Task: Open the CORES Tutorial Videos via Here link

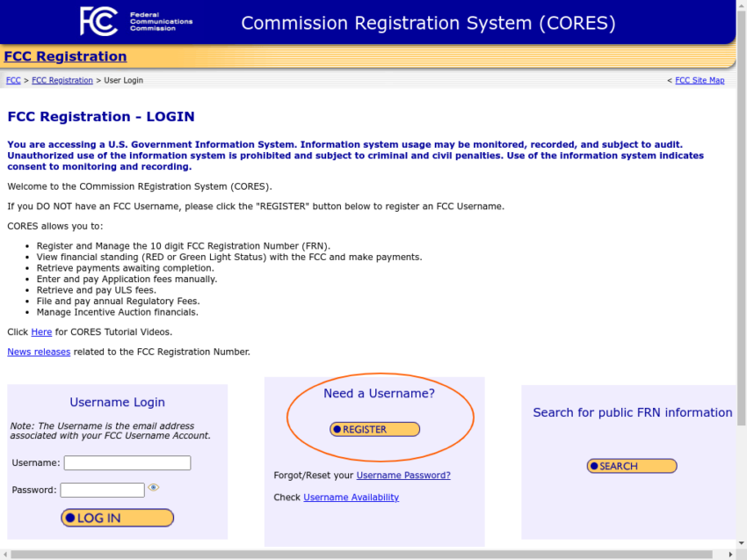Action: coord(41,331)
